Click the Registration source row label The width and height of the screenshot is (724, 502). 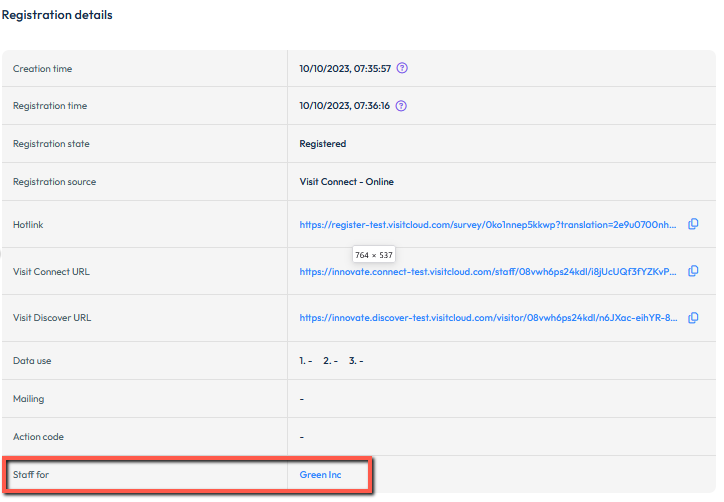[54, 182]
